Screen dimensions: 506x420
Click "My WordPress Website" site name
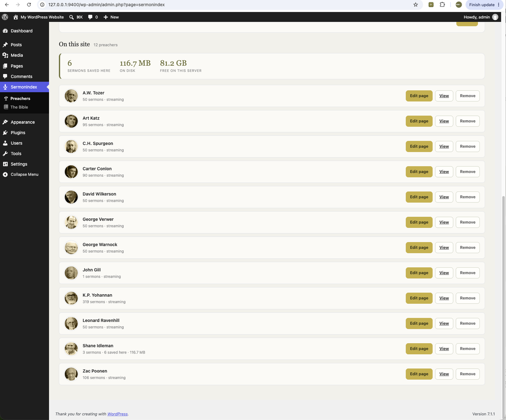point(42,17)
